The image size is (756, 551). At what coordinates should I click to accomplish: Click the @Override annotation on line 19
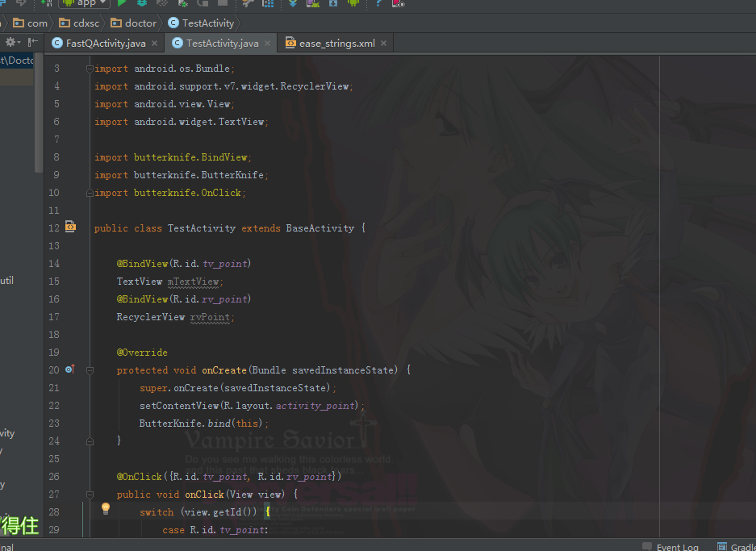[142, 353]
